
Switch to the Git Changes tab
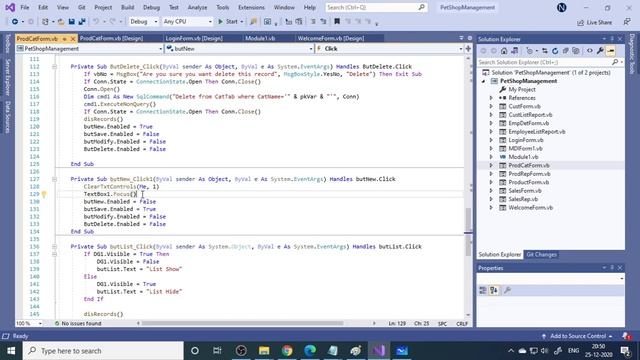tap(541, 254)
